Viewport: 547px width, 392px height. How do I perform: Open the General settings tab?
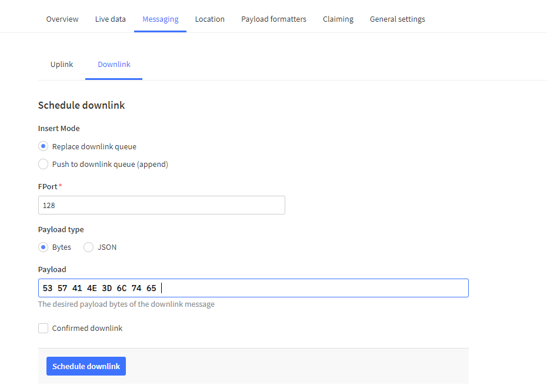pyautogui.click(x=398, y=19)
